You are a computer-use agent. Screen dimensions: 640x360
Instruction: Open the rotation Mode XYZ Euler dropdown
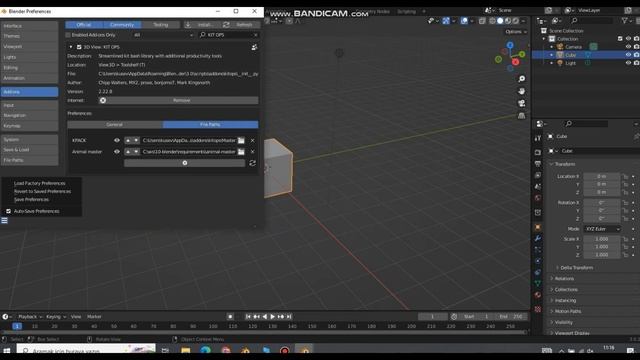(602, 229)
